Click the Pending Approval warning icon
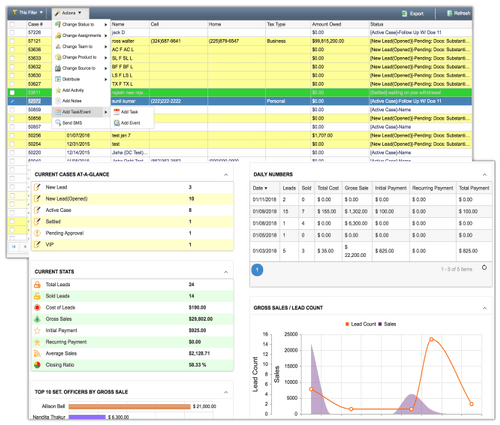This screenshot has width=500, height=425. (37, 233)
